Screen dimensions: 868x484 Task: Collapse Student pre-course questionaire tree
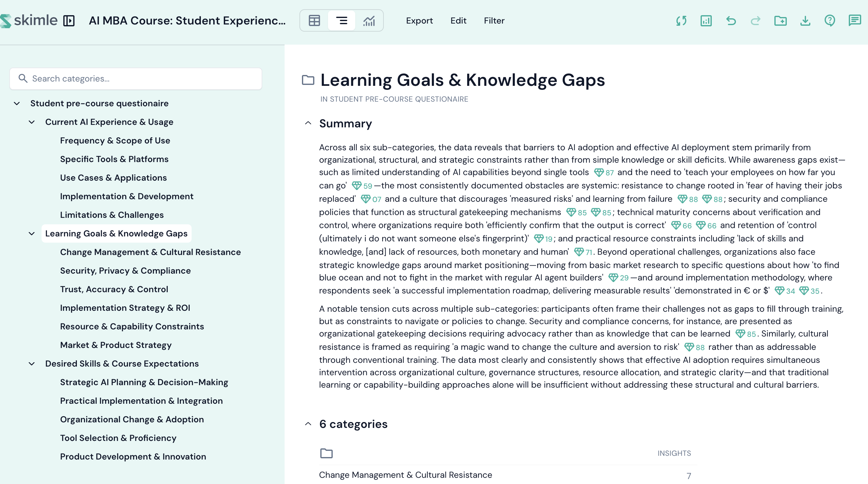tap(17, 103)
